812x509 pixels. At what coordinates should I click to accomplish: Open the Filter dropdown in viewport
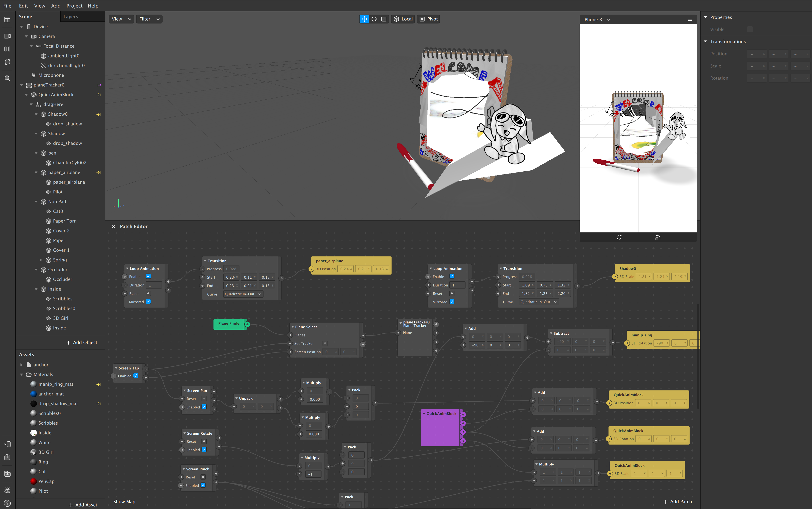pos(149,19)
